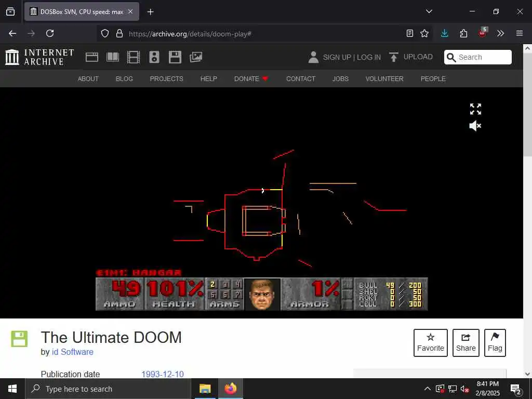The height and width of the screenshot is (399, 532).
Task: Open the extensions puzzle icon
Action: click(463, 33)
